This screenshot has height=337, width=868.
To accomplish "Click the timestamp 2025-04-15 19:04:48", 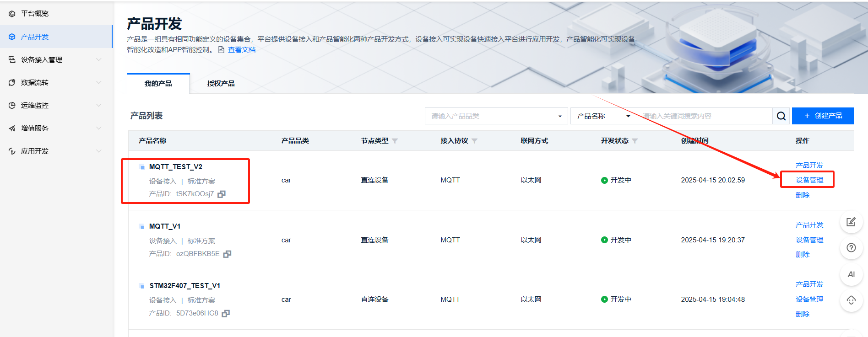I will tap(713, 300).
